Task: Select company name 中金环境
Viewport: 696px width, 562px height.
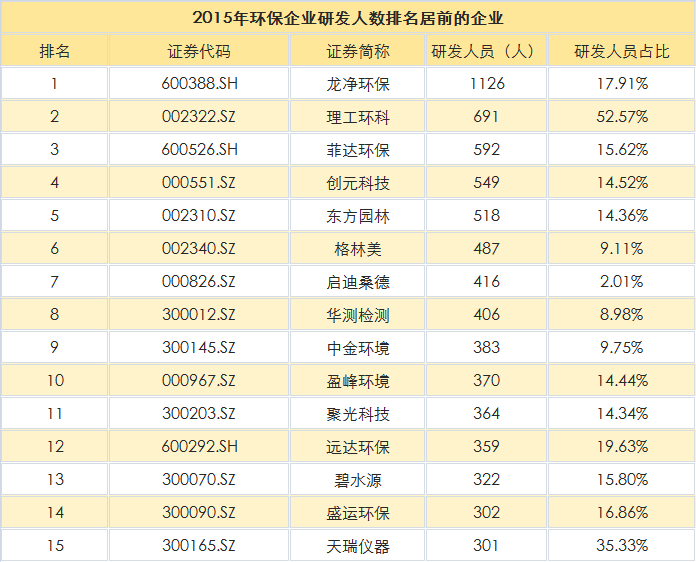Action: (x=358, y=348)
